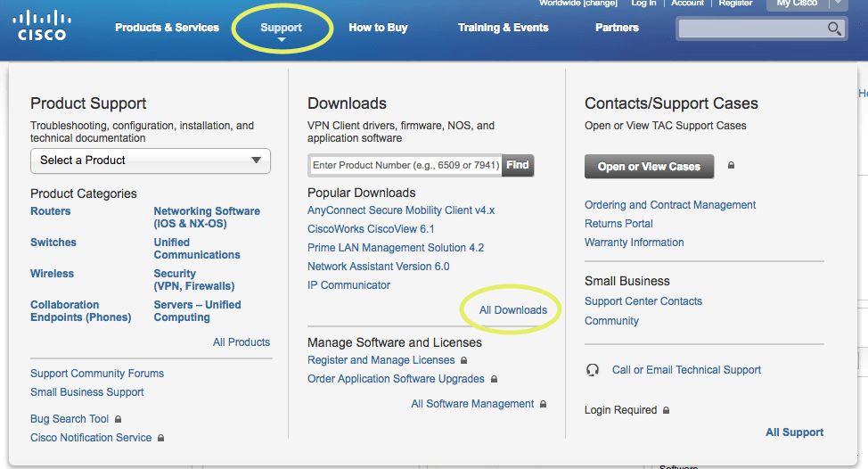
Task: Click lock icon next to All Software Management
Action: (x=543, y=404)
